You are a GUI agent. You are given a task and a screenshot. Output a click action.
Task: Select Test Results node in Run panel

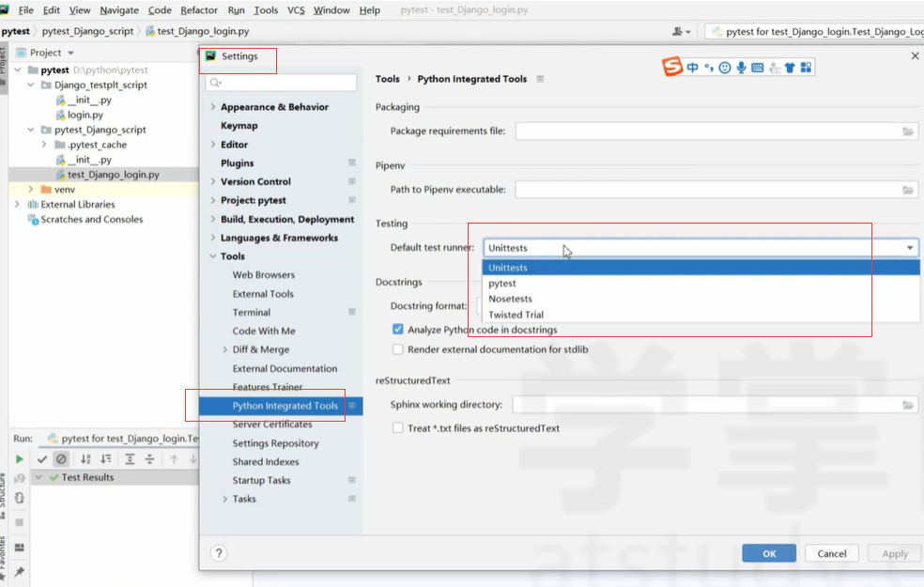pyautogui.click(x=87, y=477)
